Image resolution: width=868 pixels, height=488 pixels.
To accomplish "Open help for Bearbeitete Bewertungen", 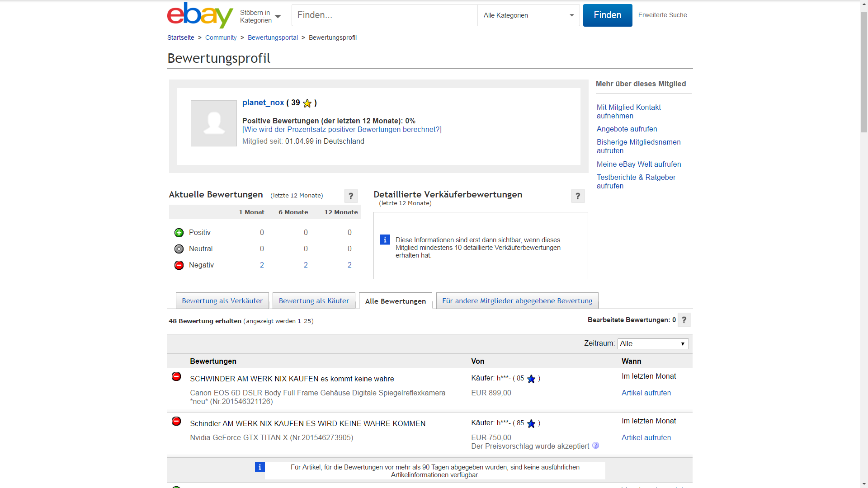I will 684,319.
